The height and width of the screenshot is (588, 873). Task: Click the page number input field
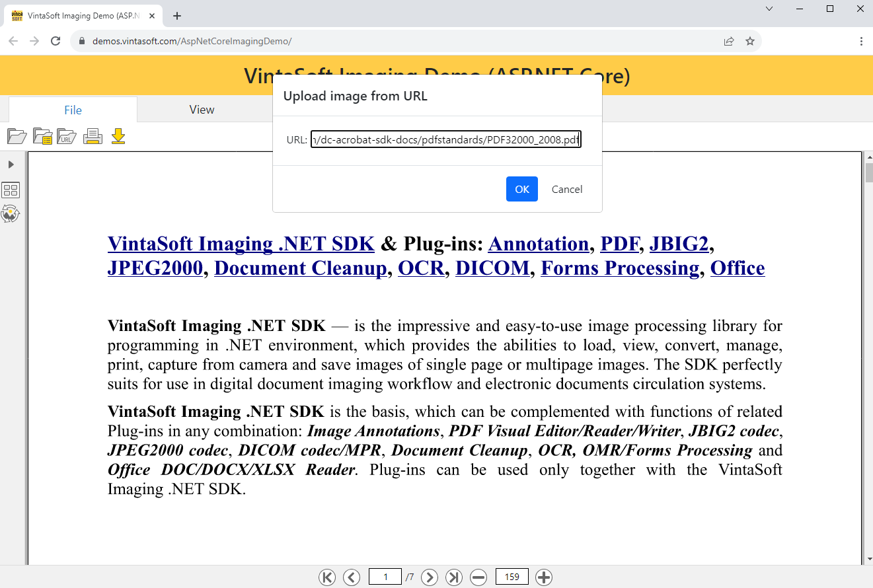pyautogui.click(x=385, y=577)
